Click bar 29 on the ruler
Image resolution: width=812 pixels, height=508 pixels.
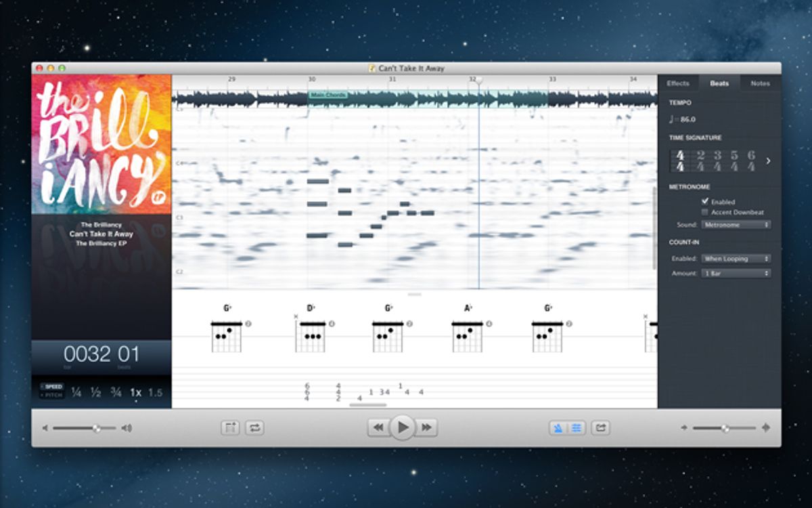(x=231, y=80)
